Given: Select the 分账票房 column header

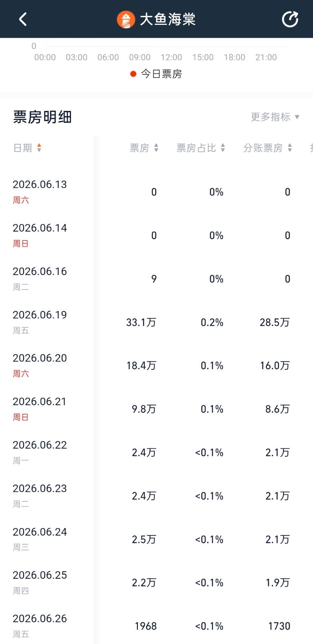Looking at the screenshot, I should point(263,148).
